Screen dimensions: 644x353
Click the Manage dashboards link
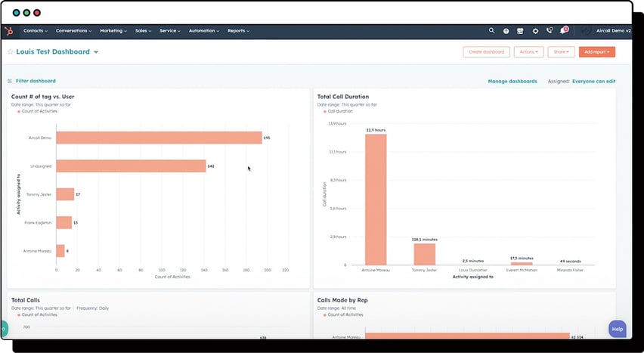tap(512, 82)
